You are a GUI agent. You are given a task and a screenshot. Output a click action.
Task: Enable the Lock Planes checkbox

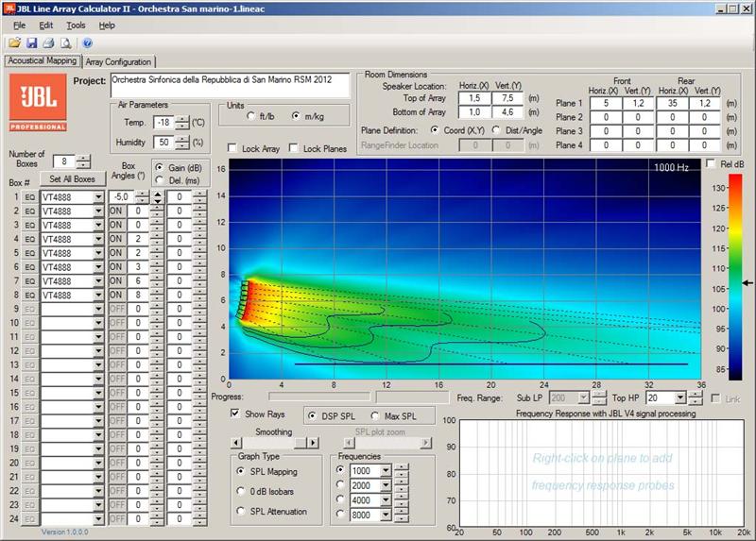293,148
